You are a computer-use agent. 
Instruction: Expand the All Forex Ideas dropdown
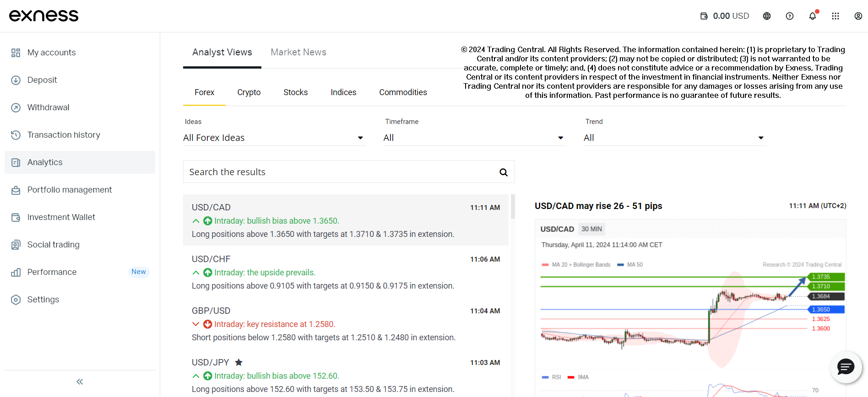coord(274,138)
